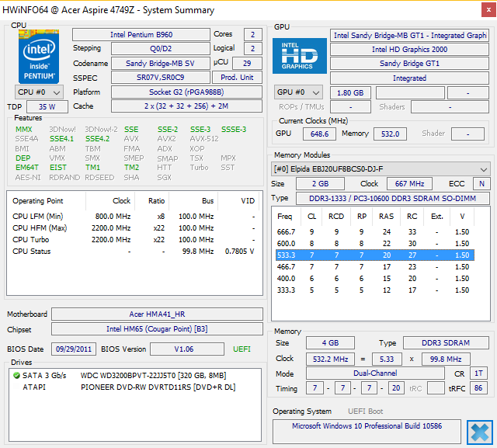Open the GPU #0 selector dropdown
Screen dimensions: 497x448
click(300, 92)
